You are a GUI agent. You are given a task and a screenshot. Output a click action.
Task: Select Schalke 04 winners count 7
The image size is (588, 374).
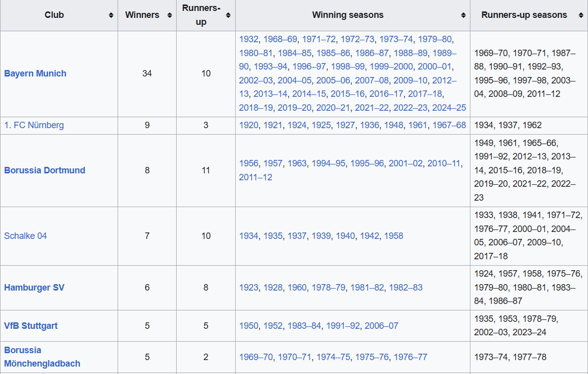(x=147, y=236)
